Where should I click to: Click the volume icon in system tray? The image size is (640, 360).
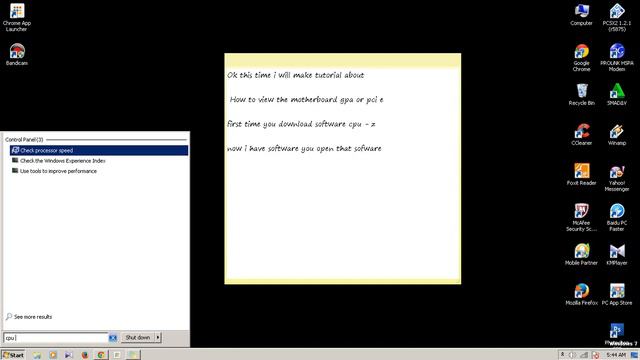pyautogui.click(x=573, y=355)
